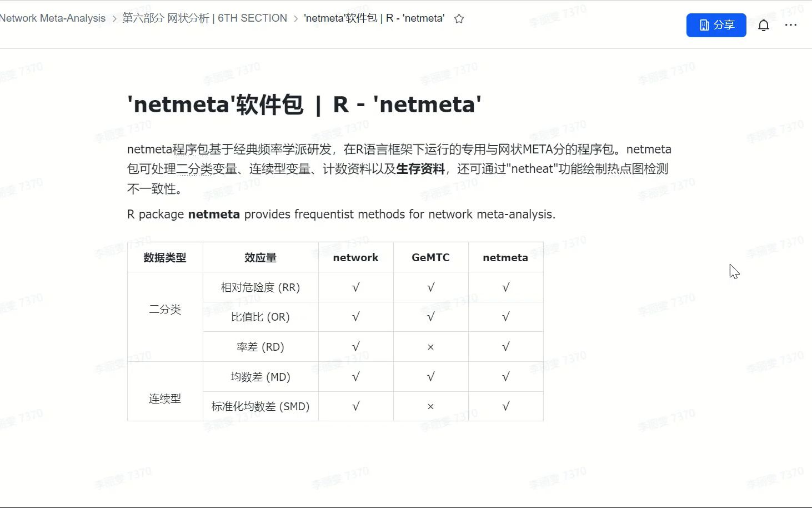Click network checkmark in 率差 (RD) row
Image resolution: width=812 pixels, height=508 pixels.
(x=356, y=347)
